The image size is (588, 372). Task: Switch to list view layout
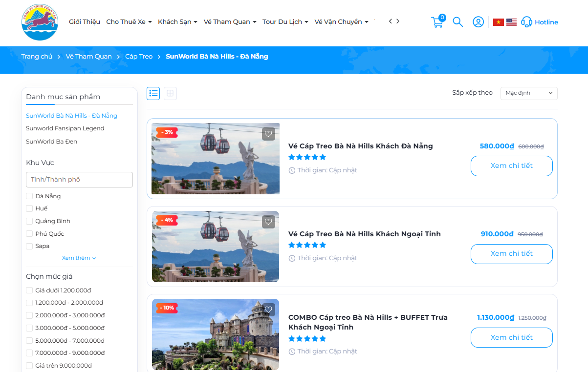[153, 93]
